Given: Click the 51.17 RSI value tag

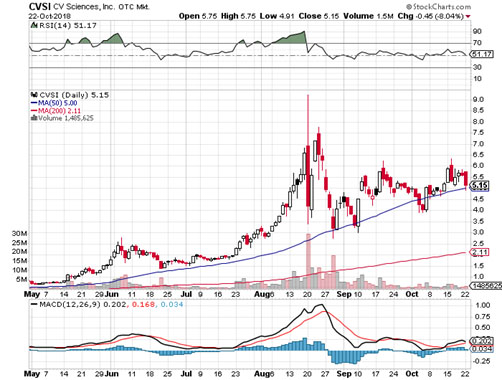Looking at the screenshot, I should click(x=481, y=54).
